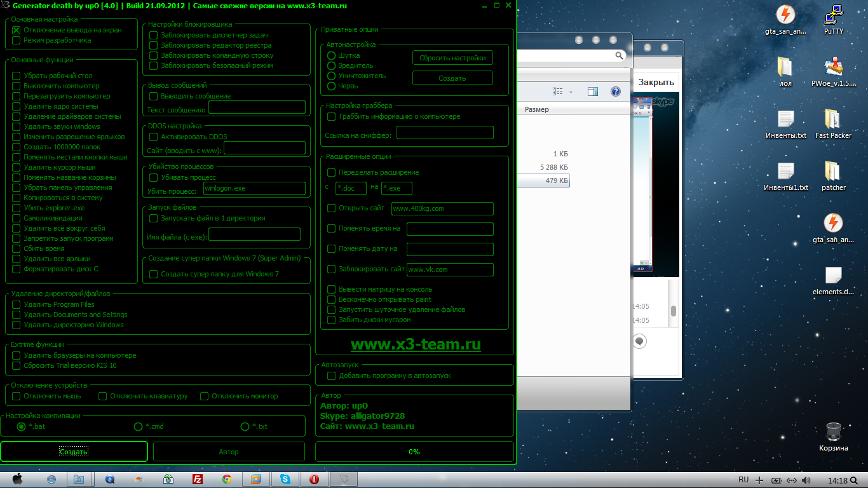The height and width of the screenshot is (488, 868).
Task: Open FileZilla from the taskbar
Action: point(198,480)
